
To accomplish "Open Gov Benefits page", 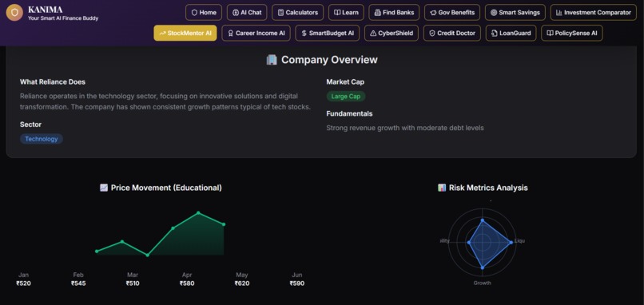I will point(452,12).
